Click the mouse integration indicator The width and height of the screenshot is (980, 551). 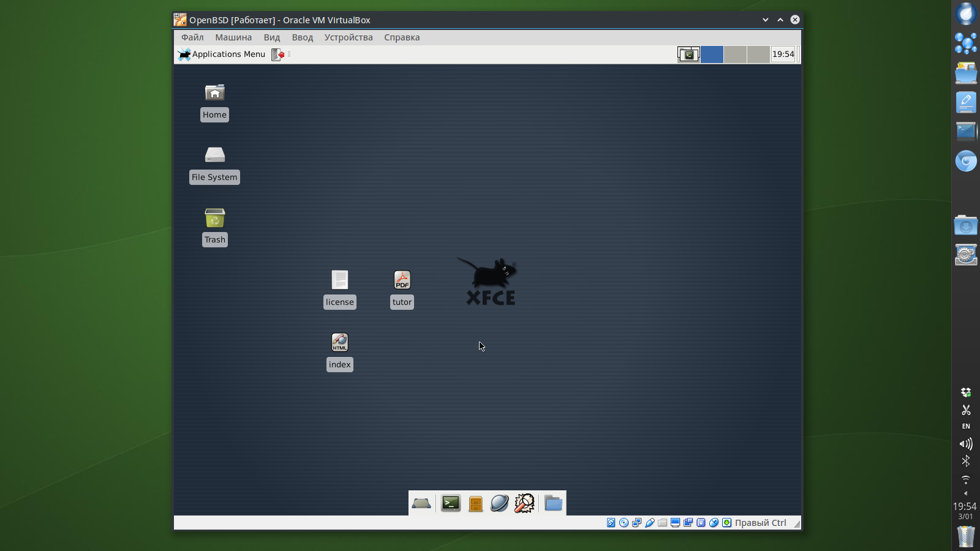[x=714, y=523]
